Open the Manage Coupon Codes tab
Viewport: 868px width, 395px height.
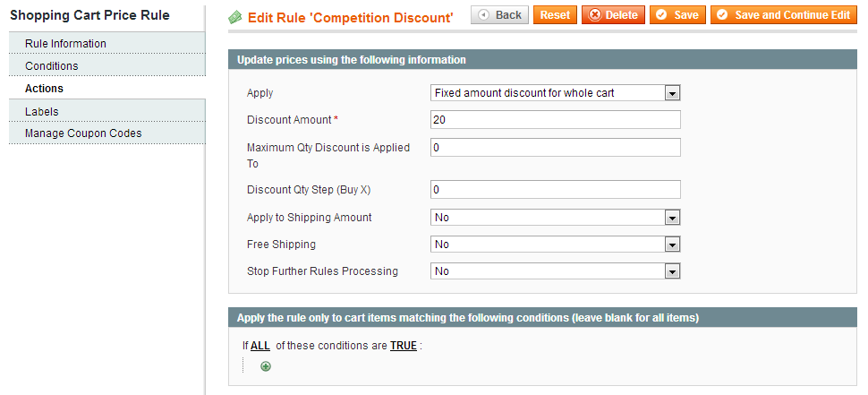click(x=83, y=133)
